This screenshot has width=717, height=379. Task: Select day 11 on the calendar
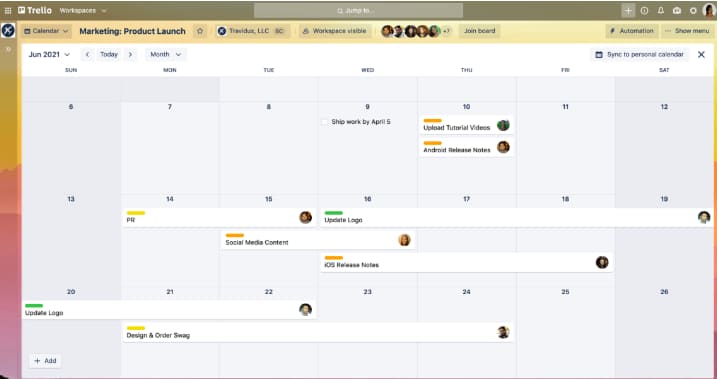pos(565,107)
